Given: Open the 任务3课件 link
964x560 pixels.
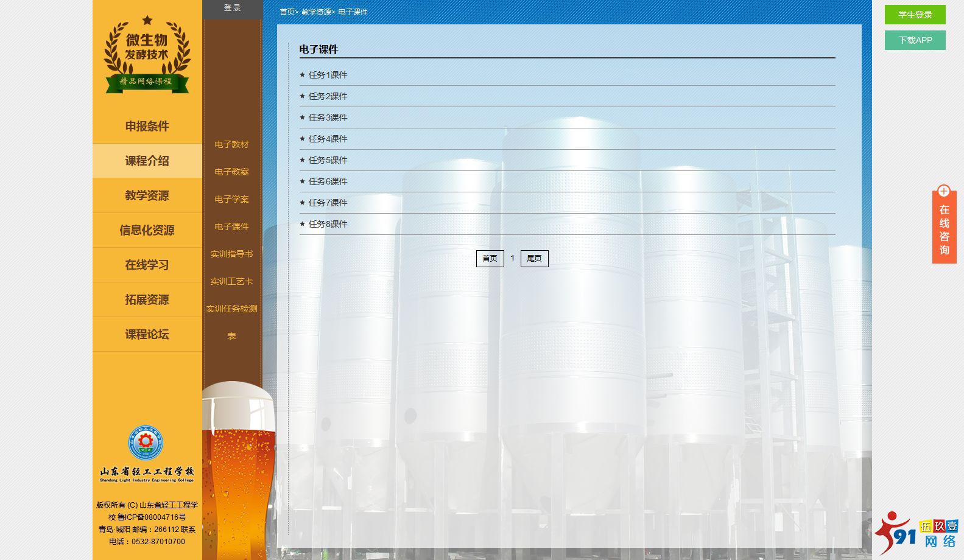Looking at the screenshot, I should [x=328, y=117].
